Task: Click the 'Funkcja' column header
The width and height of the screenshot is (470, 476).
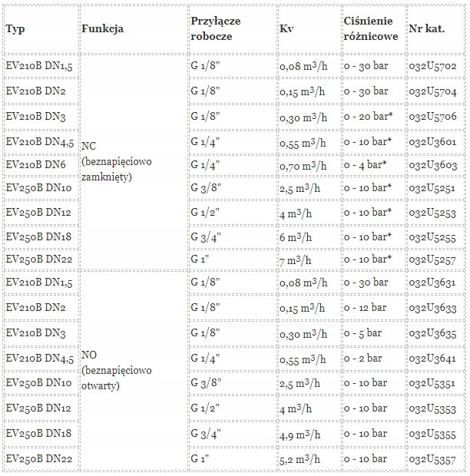Action: tap(102, 28)
